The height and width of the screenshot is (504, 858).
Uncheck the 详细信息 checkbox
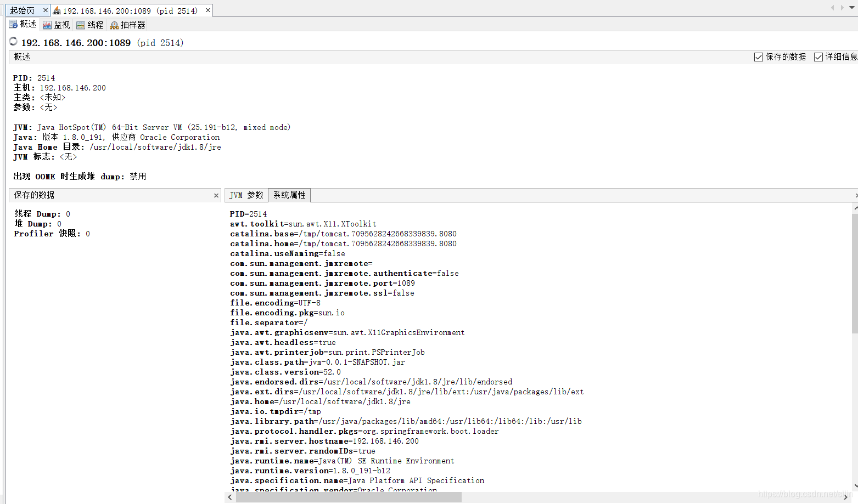pyautogui.click(x=818, y=57)
